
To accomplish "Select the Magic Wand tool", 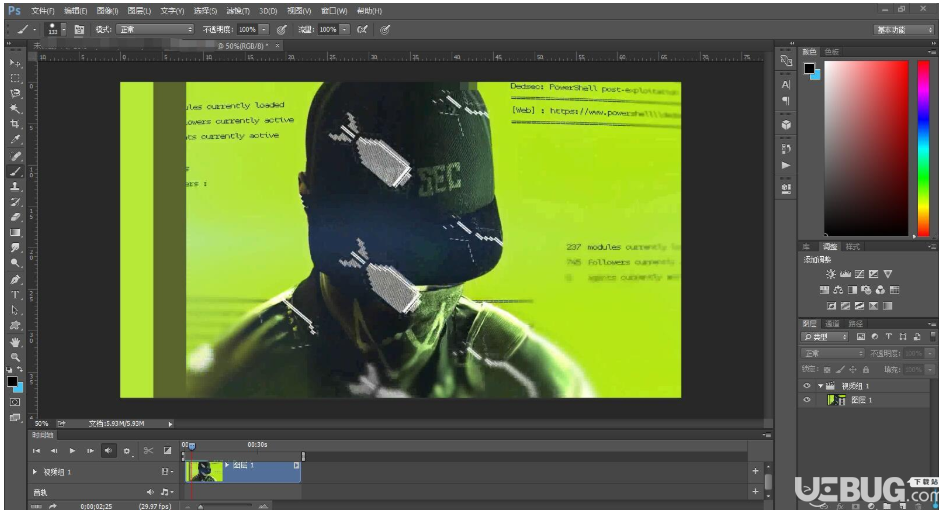I will (x=15, y=109).
